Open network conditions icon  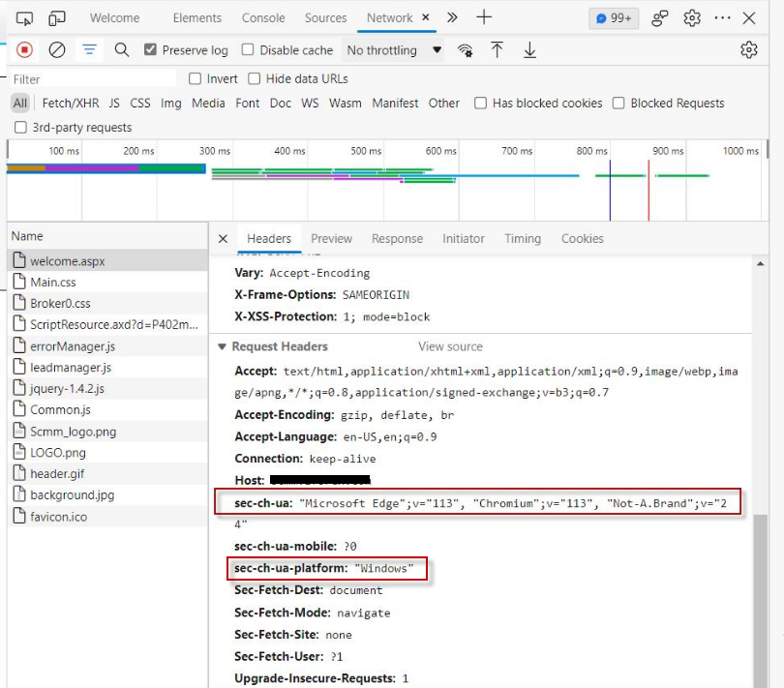point(465,49)
